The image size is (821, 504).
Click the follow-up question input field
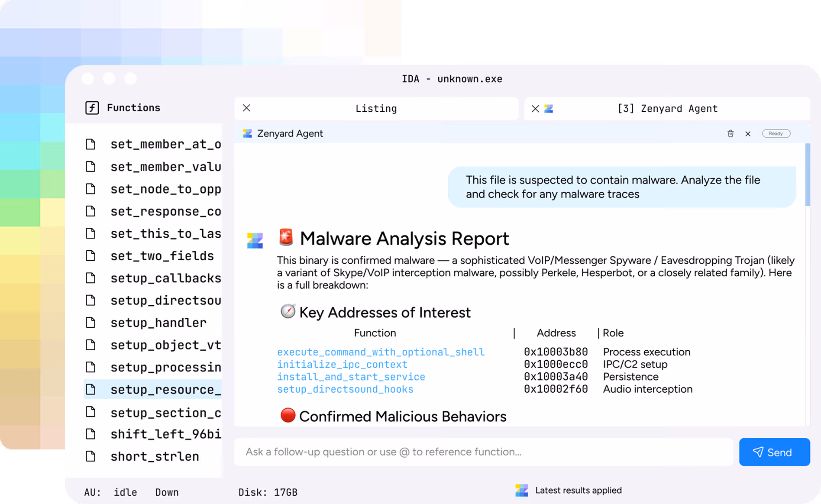[x=476, y=452]
